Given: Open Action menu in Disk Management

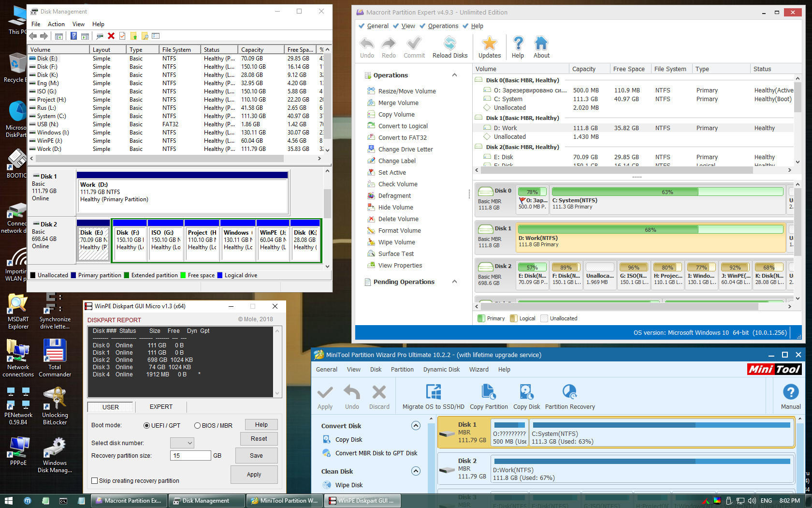Looking at the screenshot, I should click(x=56, y=24).
